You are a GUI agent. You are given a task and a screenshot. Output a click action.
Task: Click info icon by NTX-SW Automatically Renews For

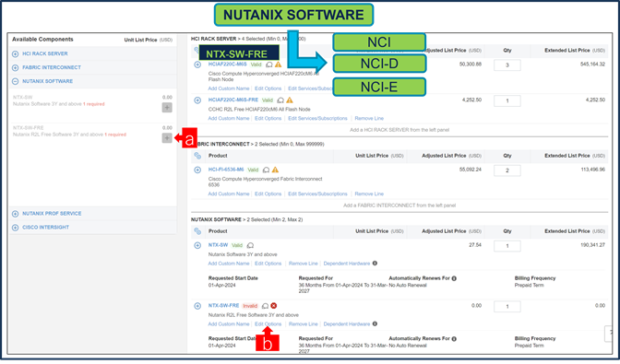click(x=454, y=278)
